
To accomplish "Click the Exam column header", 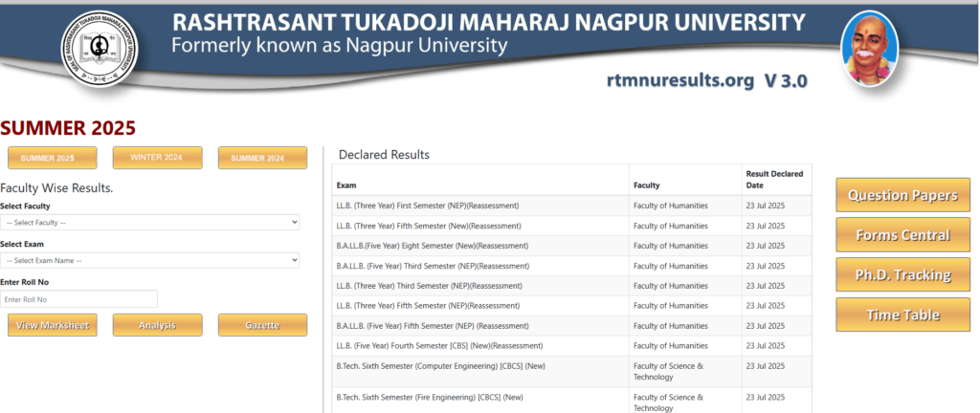I will click(480, 180).
